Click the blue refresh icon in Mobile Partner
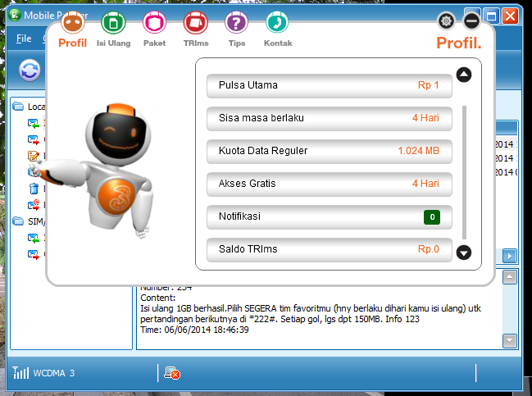 pos(30,71)
